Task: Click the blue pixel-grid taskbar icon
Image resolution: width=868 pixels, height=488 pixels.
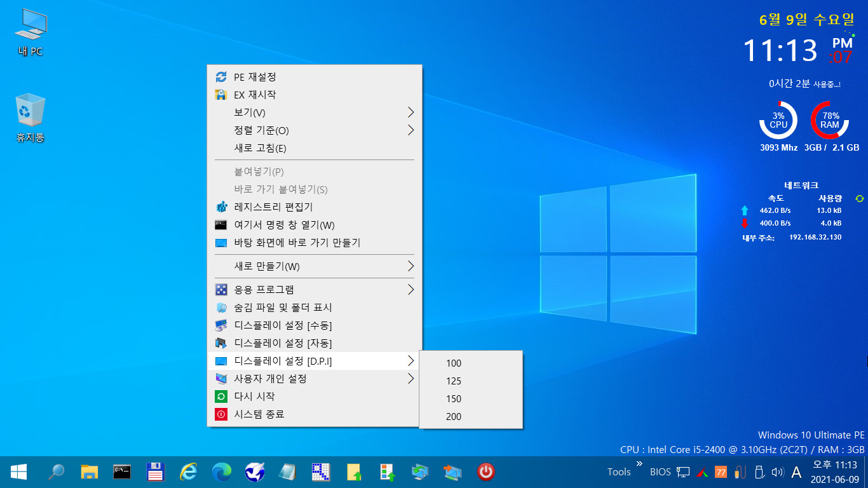Action: point(321,471)
